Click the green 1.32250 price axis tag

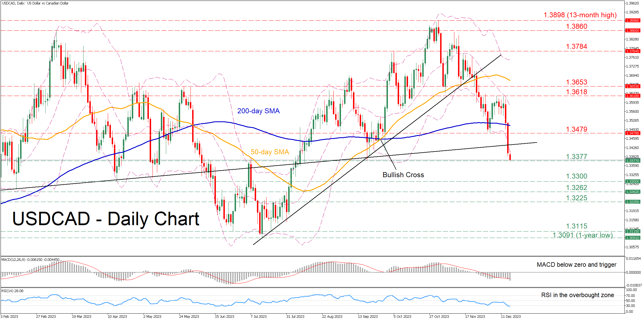[632, 202]
